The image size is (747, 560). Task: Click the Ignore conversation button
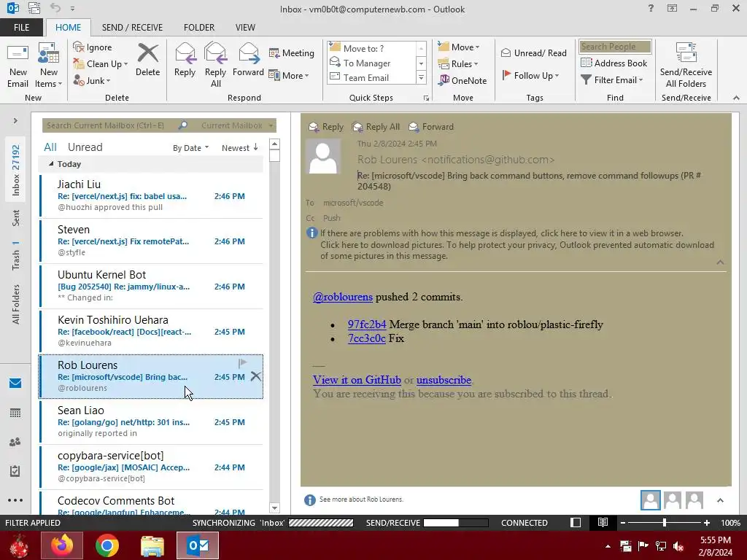[x=93, y=47]
